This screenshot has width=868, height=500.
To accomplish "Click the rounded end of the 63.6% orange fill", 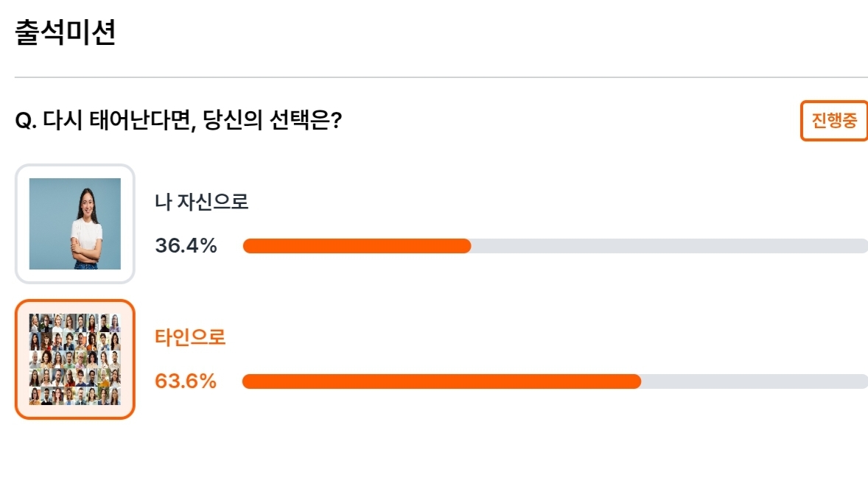I will click(x=635, y=381).
